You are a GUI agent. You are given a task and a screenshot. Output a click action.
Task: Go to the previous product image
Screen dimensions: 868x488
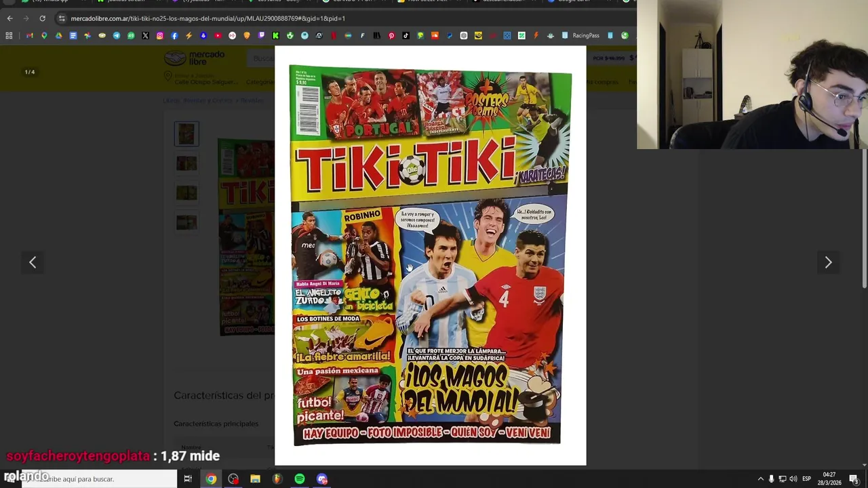[33, 262]
